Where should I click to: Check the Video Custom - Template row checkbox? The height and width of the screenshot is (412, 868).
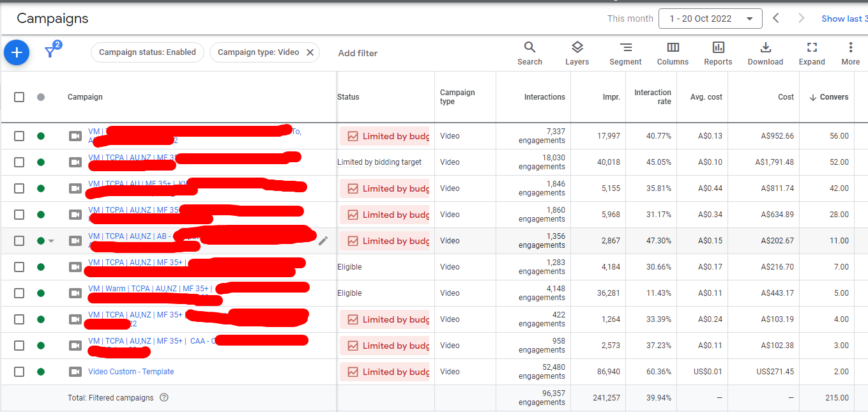pos(19,372)
